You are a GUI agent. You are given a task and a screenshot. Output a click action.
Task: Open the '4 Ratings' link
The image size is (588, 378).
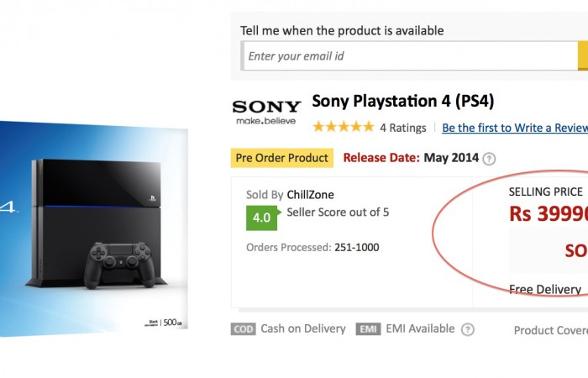[x=402, y=129]
